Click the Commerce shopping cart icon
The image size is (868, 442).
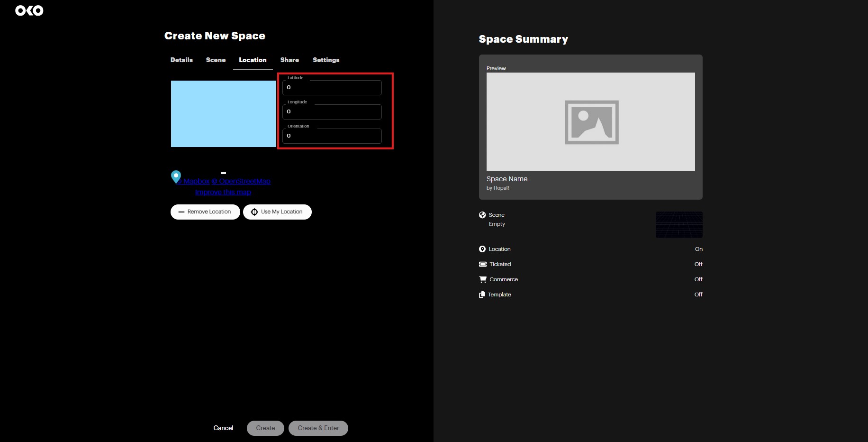click(482, 279)
